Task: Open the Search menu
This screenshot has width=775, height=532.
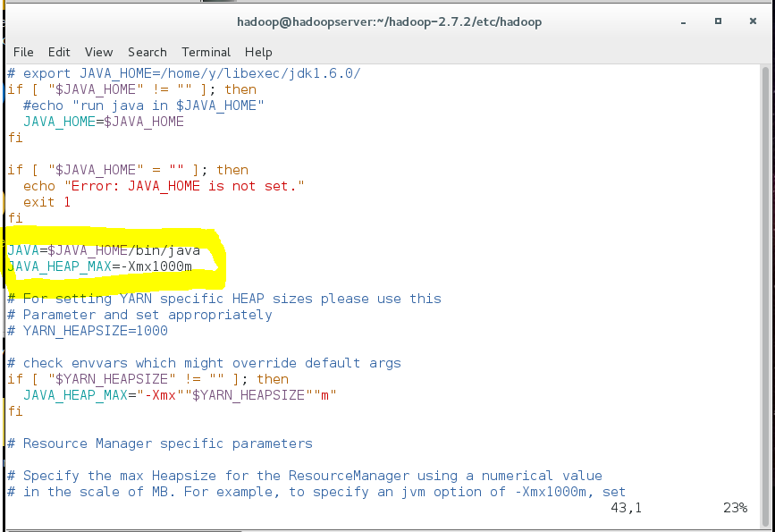Action: coord(147,52)
